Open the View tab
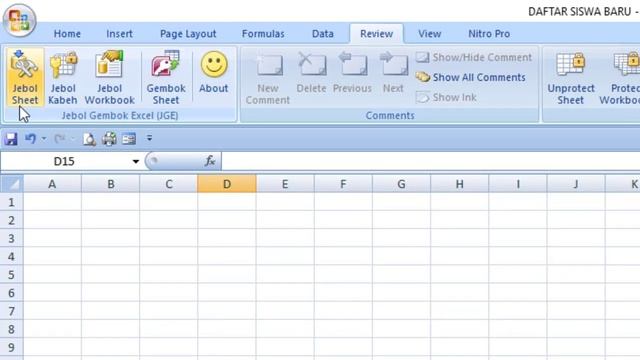Viewport: 640px width, 360px height. point(429,34)
